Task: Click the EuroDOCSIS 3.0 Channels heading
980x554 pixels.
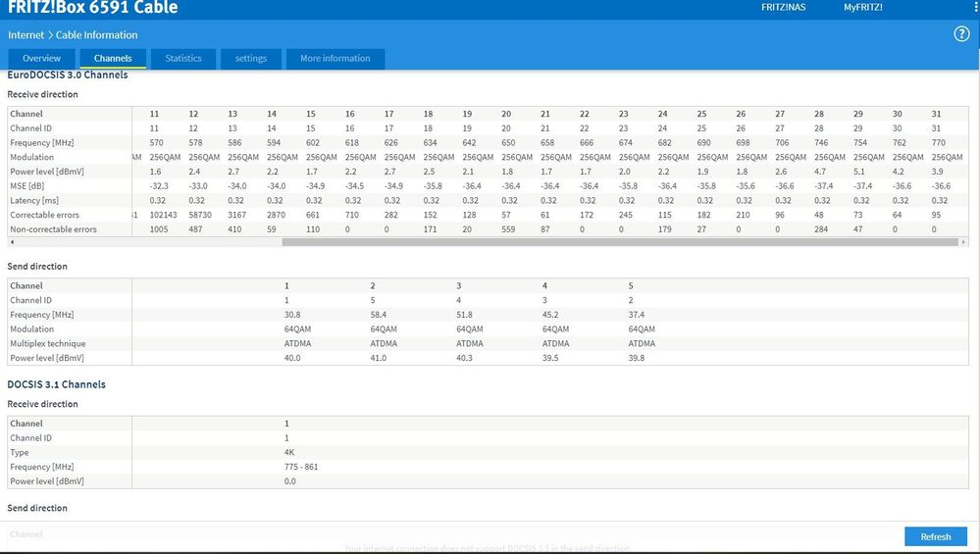Action: click(x=68, y=75)
